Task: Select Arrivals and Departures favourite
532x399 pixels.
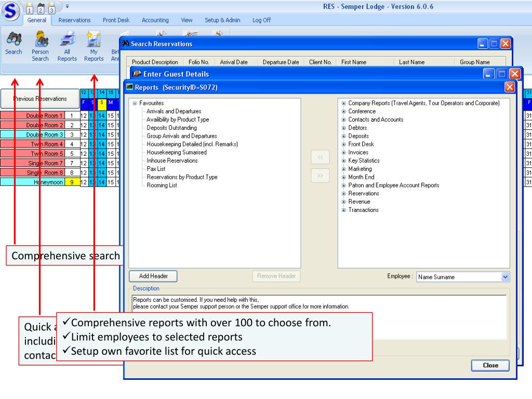Action: click(174, 111)
